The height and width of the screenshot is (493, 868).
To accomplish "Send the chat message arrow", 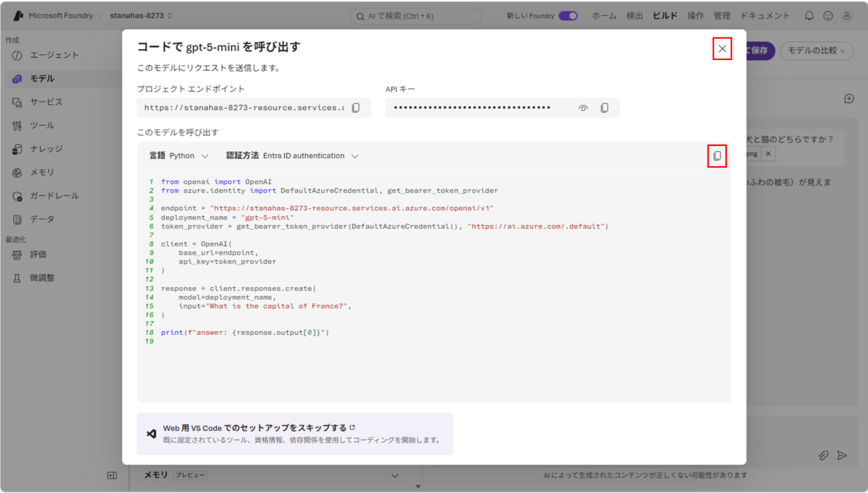I will click(x=842, y=456).
